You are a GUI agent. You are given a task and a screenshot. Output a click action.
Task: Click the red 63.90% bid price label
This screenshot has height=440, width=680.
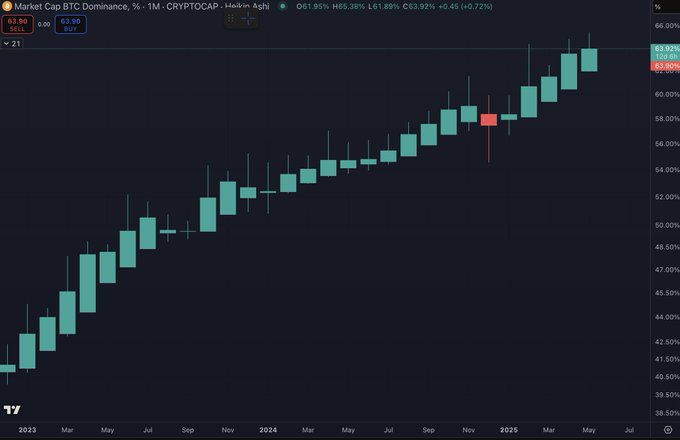click(x=665, y=66)
